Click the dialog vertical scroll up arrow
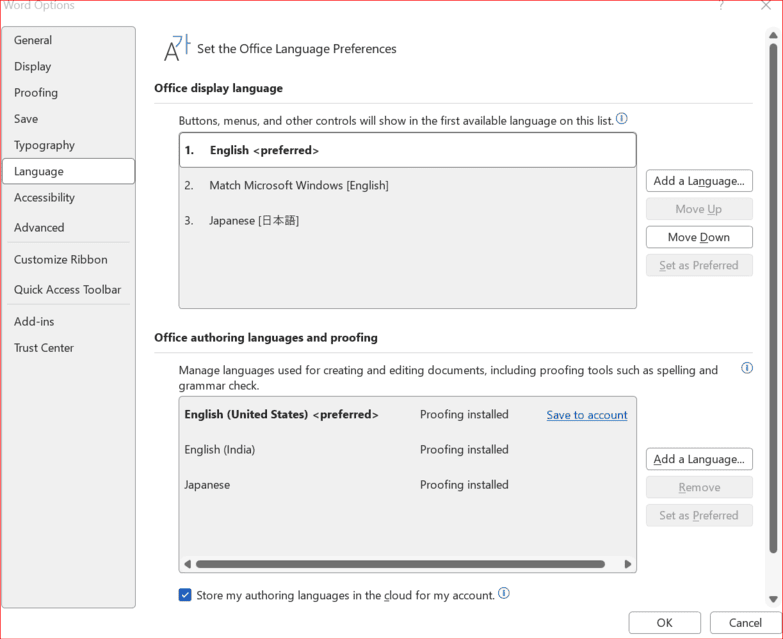The height and width of the screenshot is (639, 783). click(x=773, y=35)
